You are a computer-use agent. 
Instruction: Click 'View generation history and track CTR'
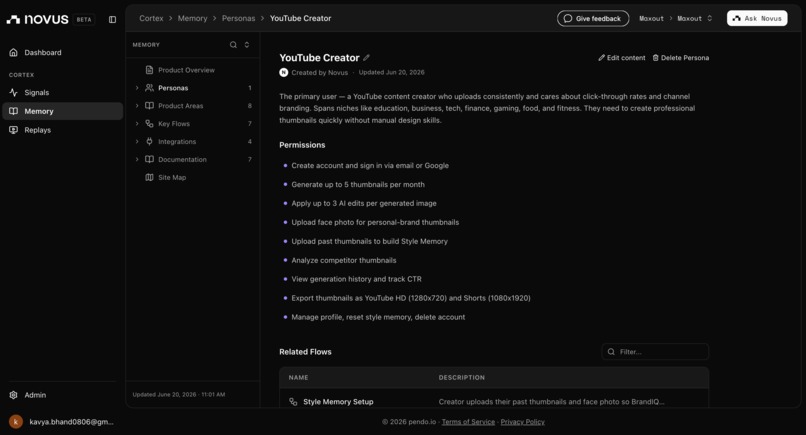356,279
